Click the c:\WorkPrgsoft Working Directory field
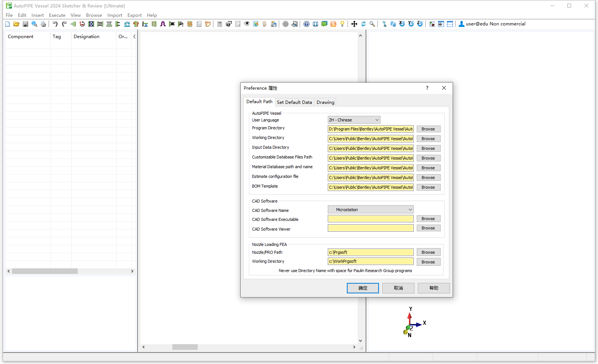598x364 pixels. (x=371, y=261)
